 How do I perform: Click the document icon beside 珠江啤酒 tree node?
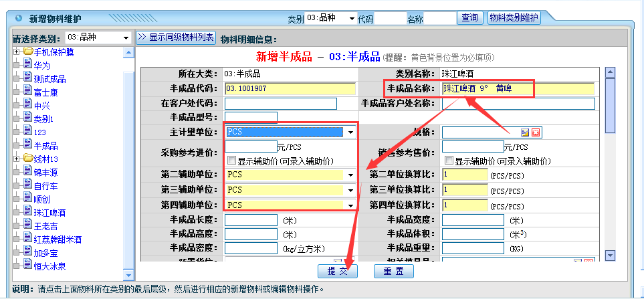[x=28, y=212]
